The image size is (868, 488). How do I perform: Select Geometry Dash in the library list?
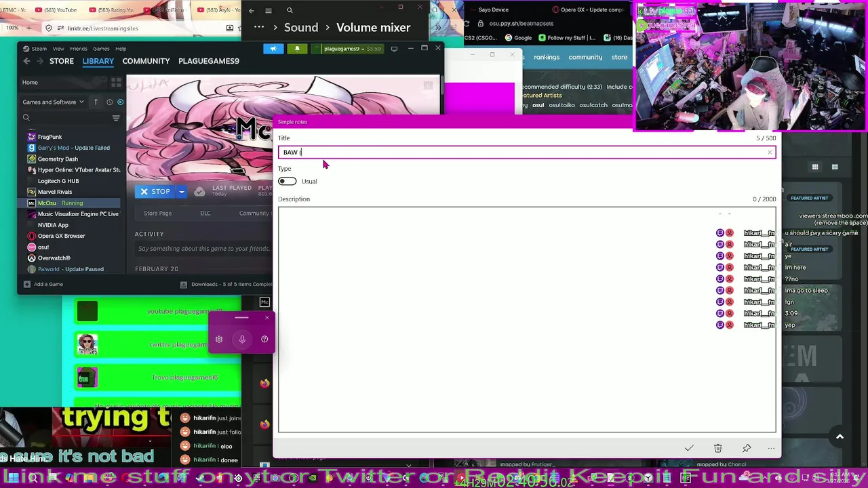tap(58, 159)
